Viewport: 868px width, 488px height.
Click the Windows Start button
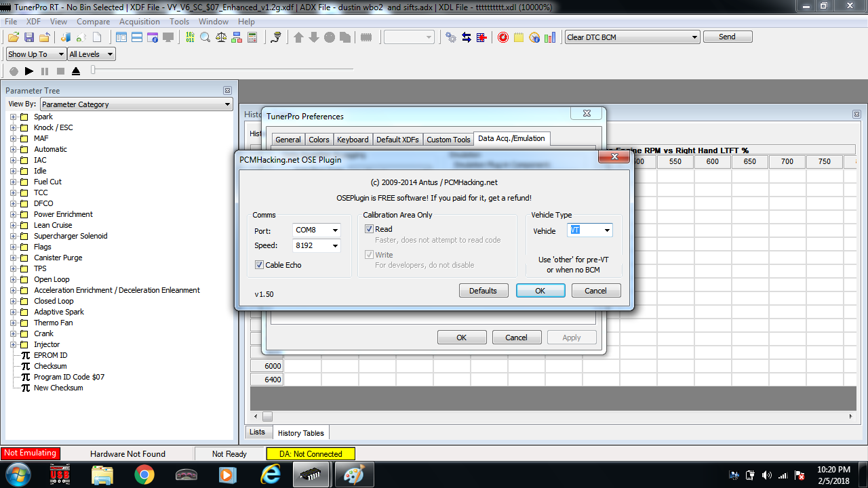[x=18, y=474]
